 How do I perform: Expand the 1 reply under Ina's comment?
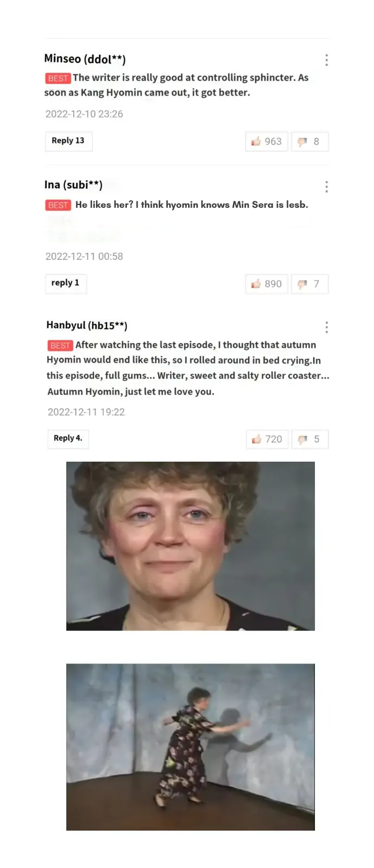click(66, 283)
